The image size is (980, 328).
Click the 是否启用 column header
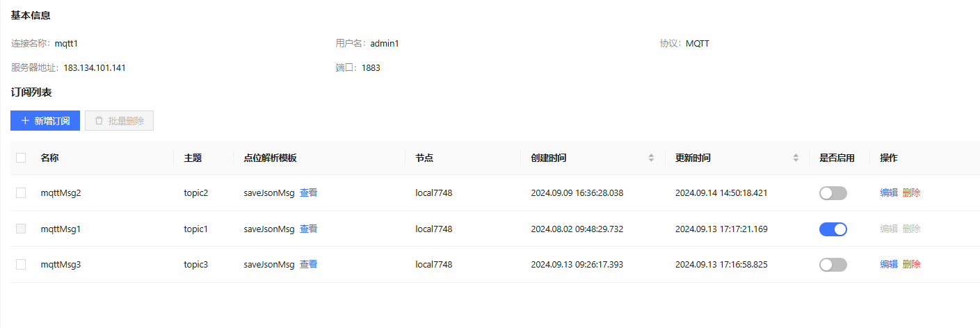[837, 158]
